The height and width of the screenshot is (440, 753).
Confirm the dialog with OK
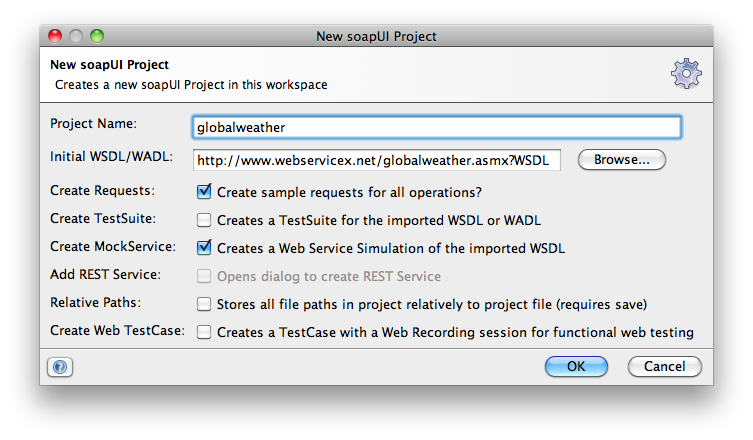pyautogui.click(x=575, y=367)
